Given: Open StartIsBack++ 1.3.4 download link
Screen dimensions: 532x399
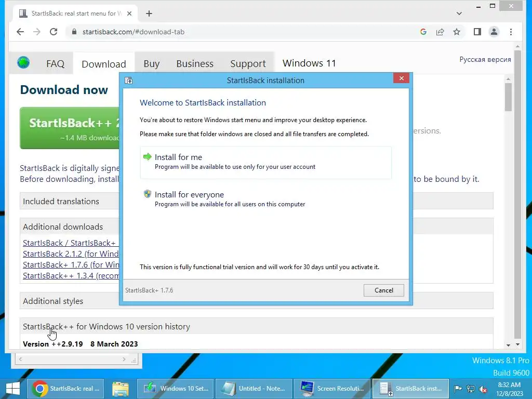Looking at the screenshot, I should tap(71, 275).
